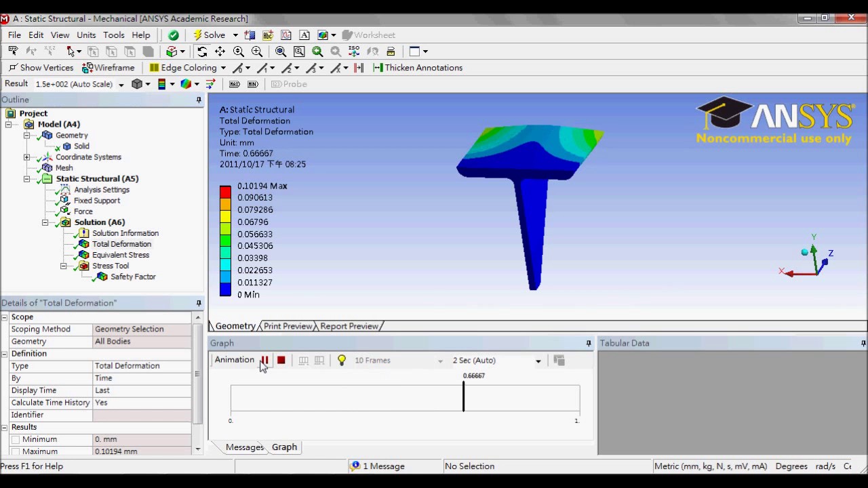Select Safety Factor in the outline
Screen dimensions: 868x488
pos(133,277)
